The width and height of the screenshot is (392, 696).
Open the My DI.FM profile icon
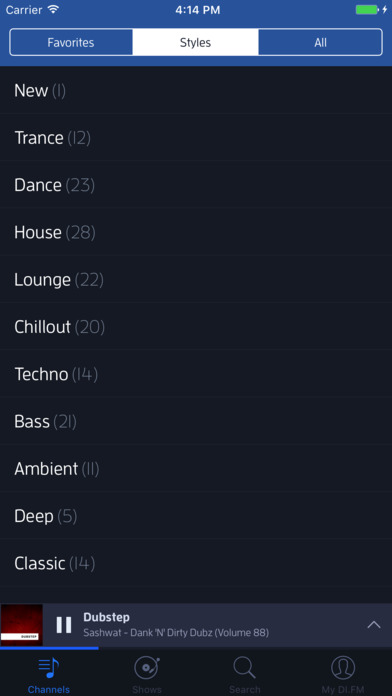[x=343, y=668]
